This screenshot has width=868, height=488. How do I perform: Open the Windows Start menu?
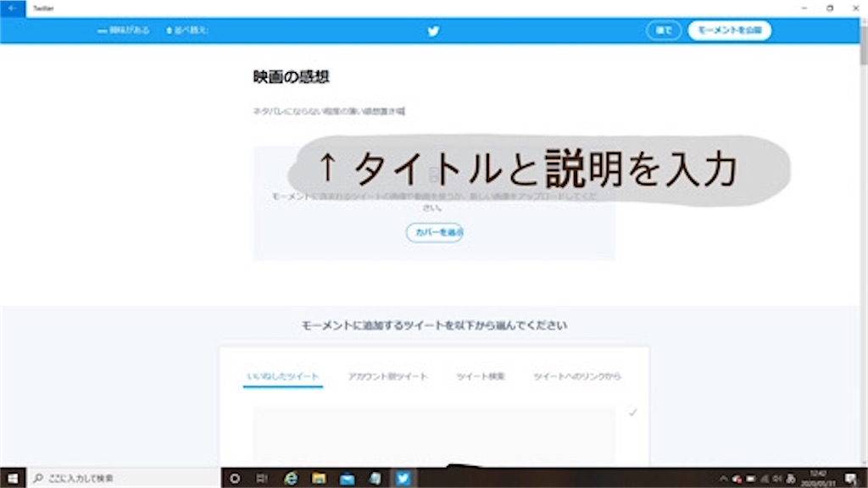pos(13,478)
